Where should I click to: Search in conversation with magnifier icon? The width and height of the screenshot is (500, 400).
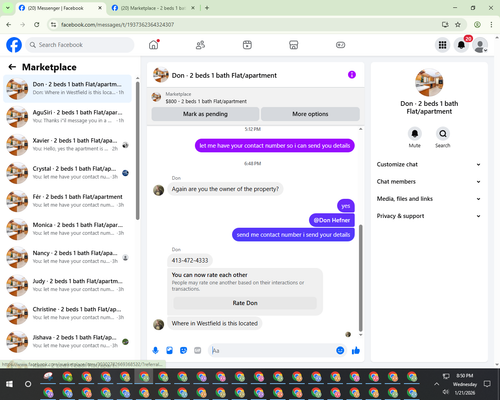pos(443,134)
